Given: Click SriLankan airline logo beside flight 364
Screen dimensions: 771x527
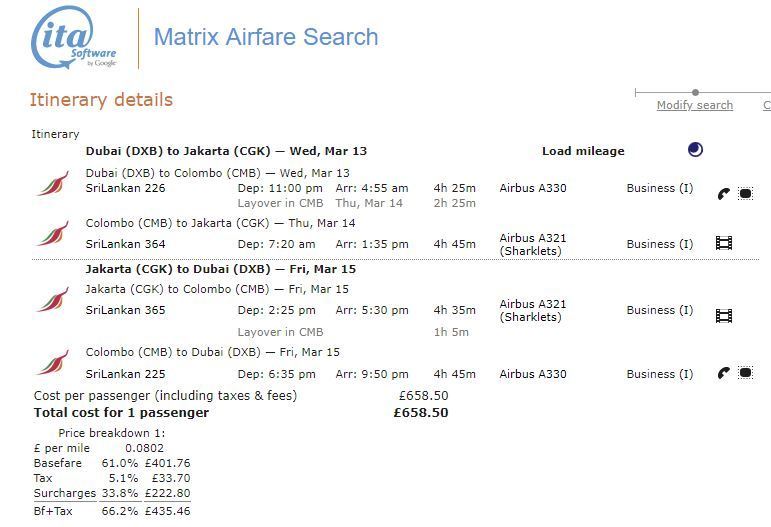Looking at the screenshot, I should point(52,234).
